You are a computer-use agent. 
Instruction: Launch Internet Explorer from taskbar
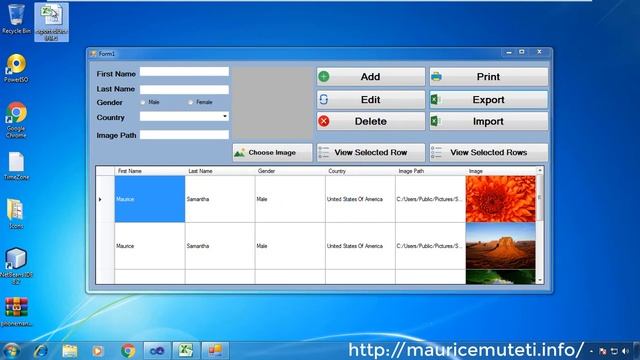[x=41, y=351]
